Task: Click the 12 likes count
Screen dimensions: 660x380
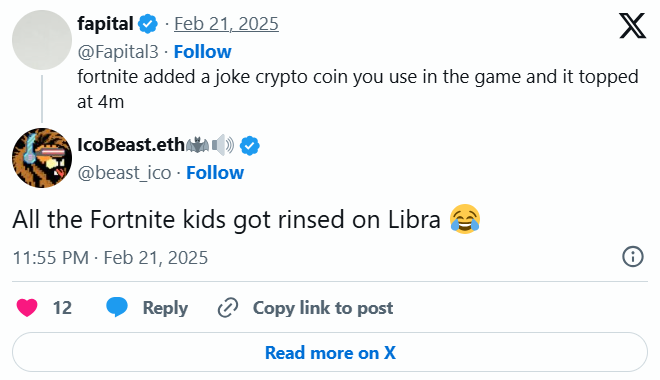Action: coord(62,308)
